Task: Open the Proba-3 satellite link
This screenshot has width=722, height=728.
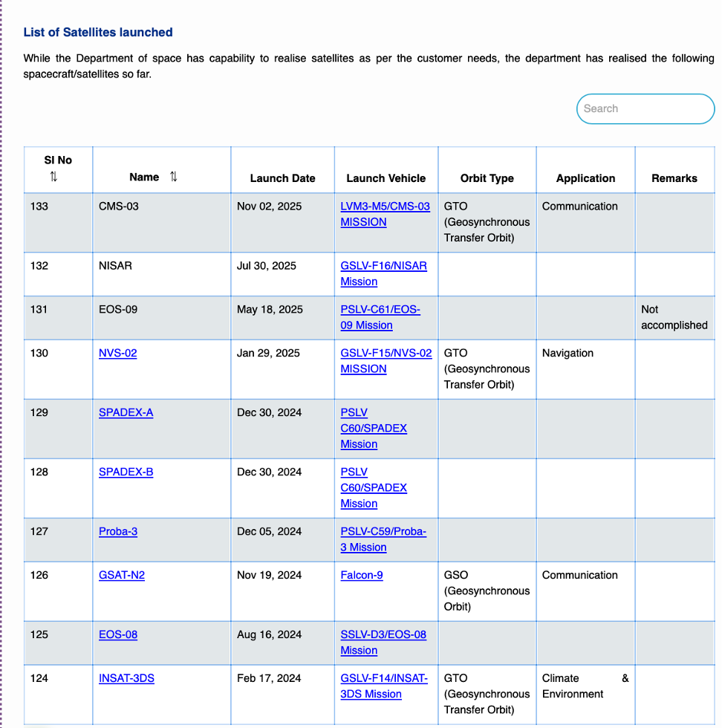Action: 117,532
